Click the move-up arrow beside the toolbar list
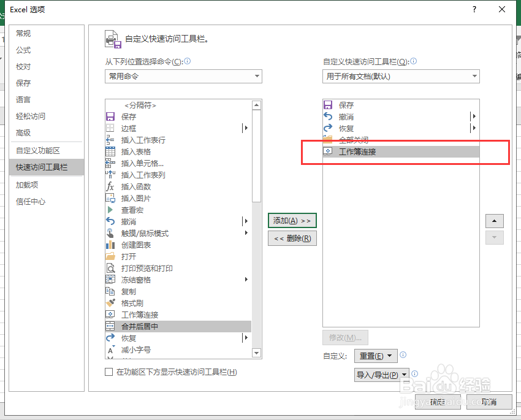521x420 pixels. click(x=494, y=221)
